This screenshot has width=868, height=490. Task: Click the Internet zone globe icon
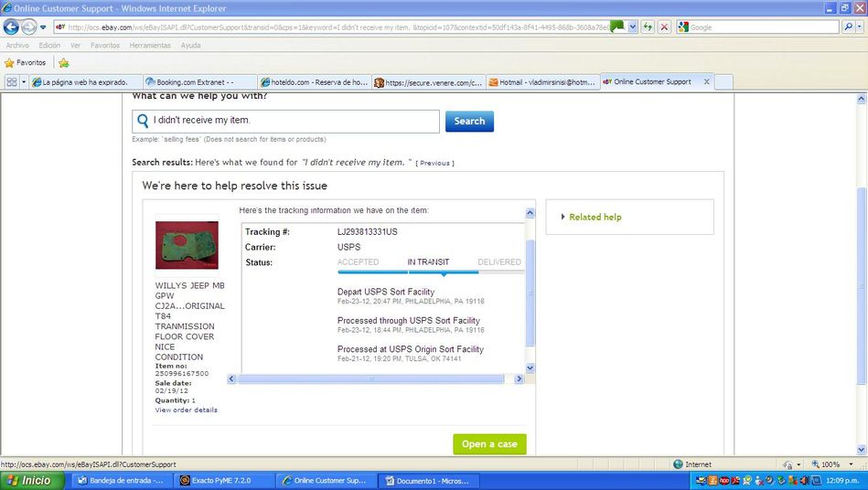678,464
